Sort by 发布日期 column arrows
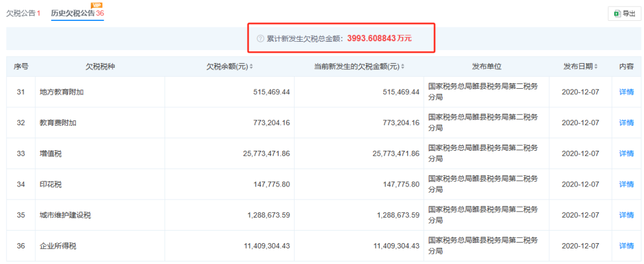The width and height of the screenshot is (644, 264). [596, 67]
